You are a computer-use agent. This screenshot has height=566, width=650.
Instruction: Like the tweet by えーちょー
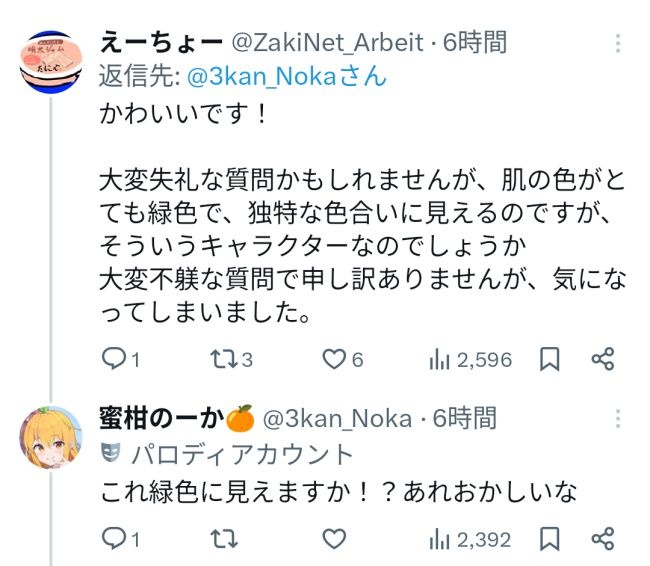pyautogui.click(x=335, y=360)
